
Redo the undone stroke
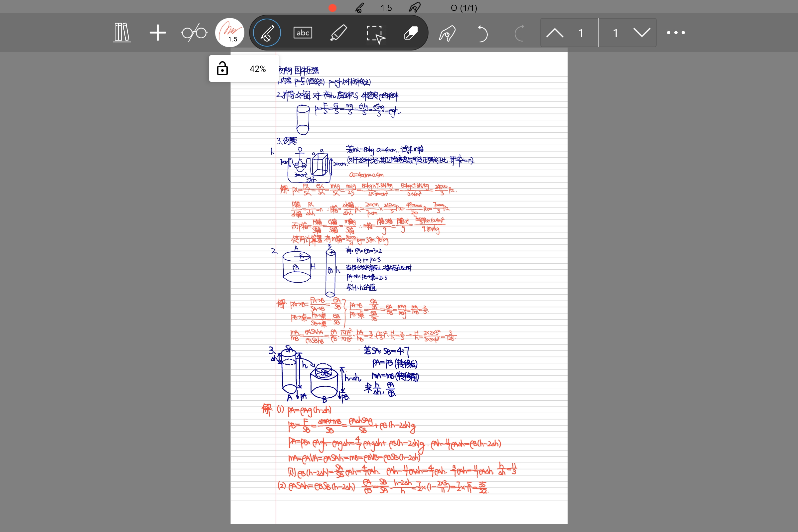pos(520,32)
